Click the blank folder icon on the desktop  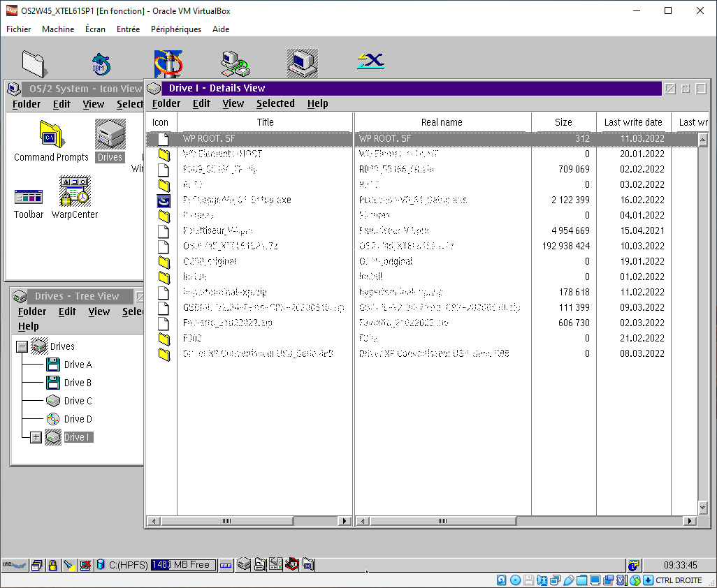tap(33, 64)
